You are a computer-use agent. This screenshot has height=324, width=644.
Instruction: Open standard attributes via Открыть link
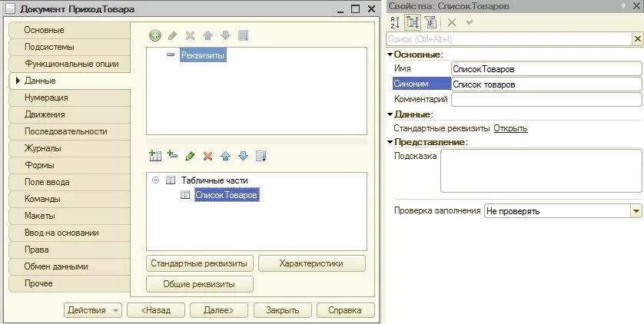pos(510,128)
